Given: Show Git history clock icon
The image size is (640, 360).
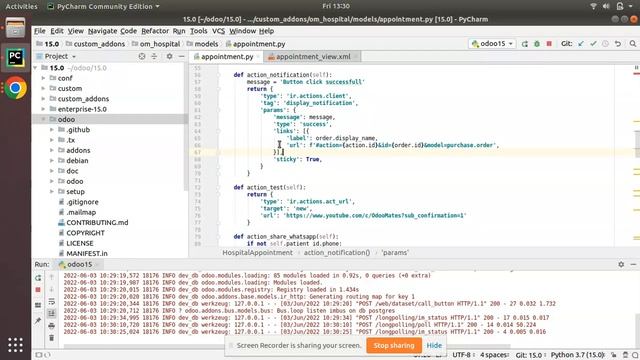Looking at the screenshot, I should click(x=605, y=44).
